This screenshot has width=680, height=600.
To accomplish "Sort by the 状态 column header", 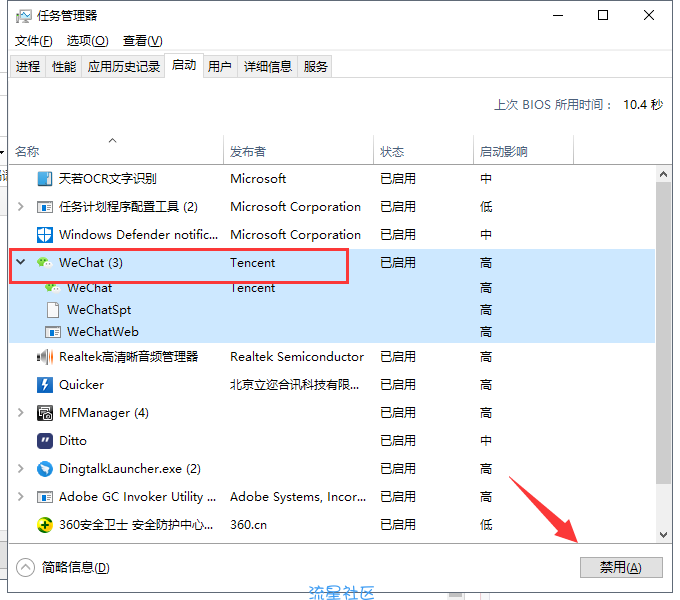I will coord(423,150).
